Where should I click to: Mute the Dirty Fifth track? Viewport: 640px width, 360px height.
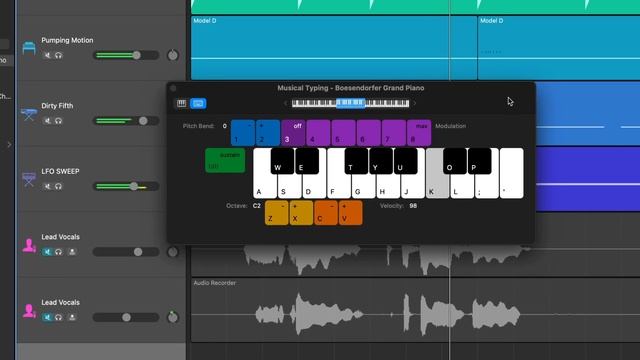pyautogui.click(x=47, y=121)
